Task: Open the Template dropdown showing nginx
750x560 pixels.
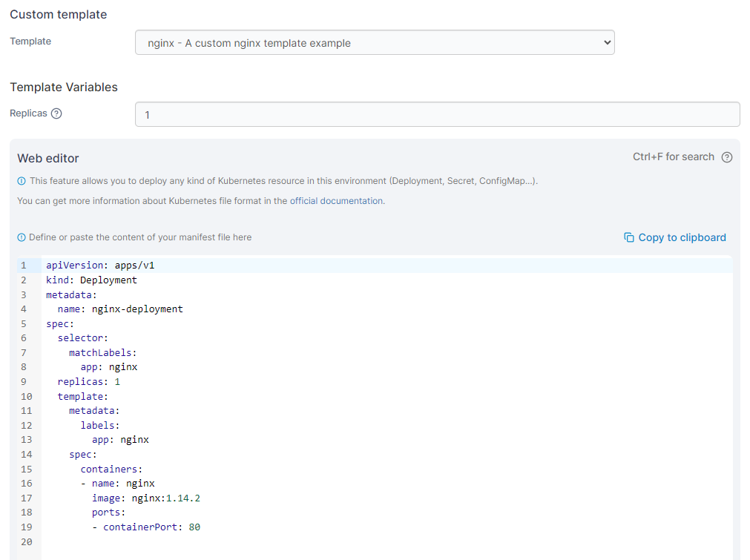Action: (375, 43)
